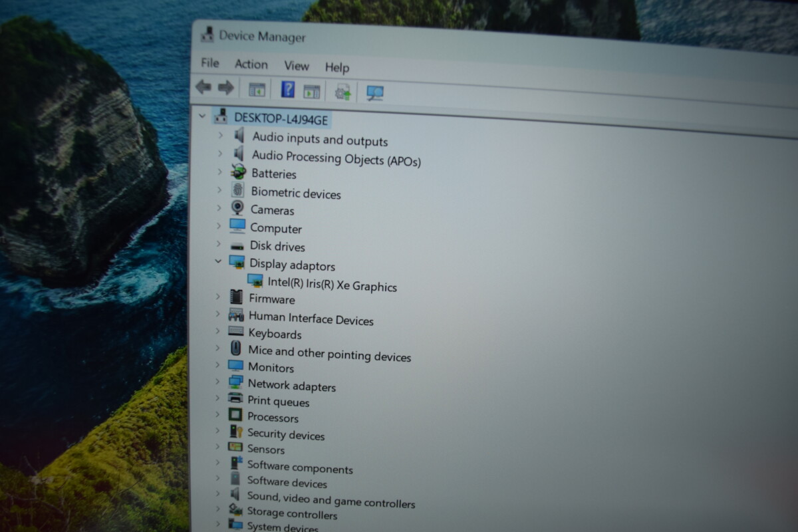Screen dimensions: 798x532
Task: Click the blue Help toolbar icon
Action: tap(288, 89)
